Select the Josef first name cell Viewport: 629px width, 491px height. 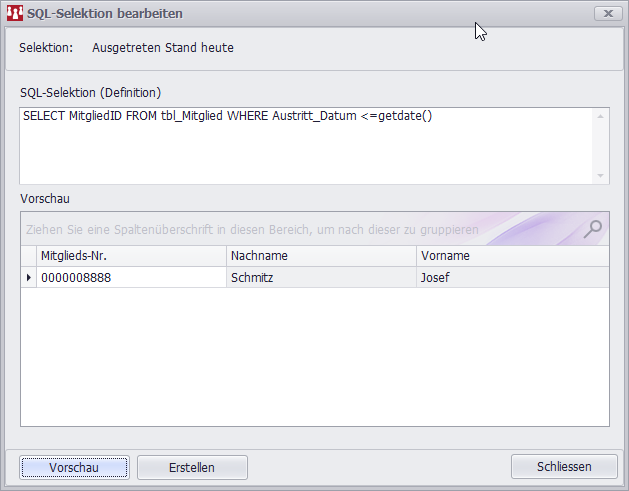click(510, 277)
